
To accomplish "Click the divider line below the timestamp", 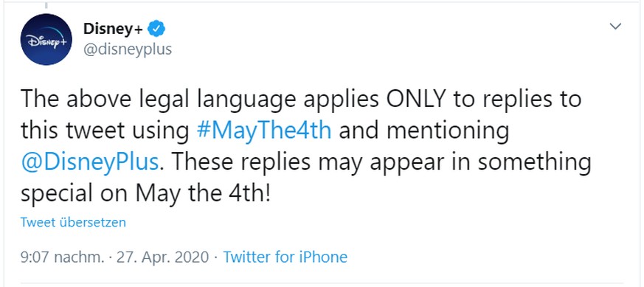I will (x=322, y=283).
